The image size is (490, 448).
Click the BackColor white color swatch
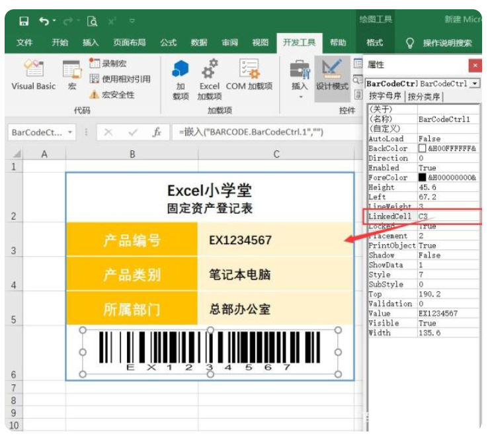pyautogui.click(x=422, y=148)
